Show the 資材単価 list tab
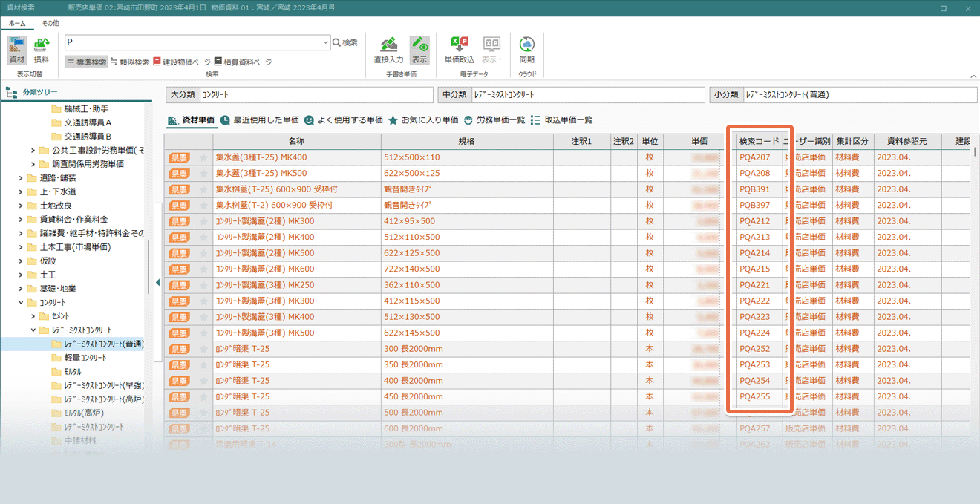The width and height of the screenshot is (980, 504). pyautogui.click(x=192, y=120)
